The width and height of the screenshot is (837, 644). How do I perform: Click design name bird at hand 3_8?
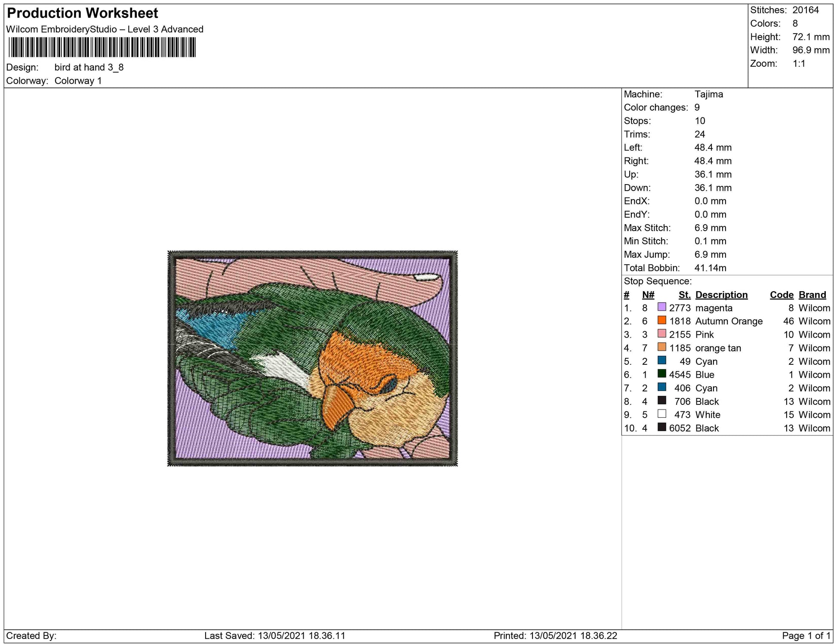(89, 68)
